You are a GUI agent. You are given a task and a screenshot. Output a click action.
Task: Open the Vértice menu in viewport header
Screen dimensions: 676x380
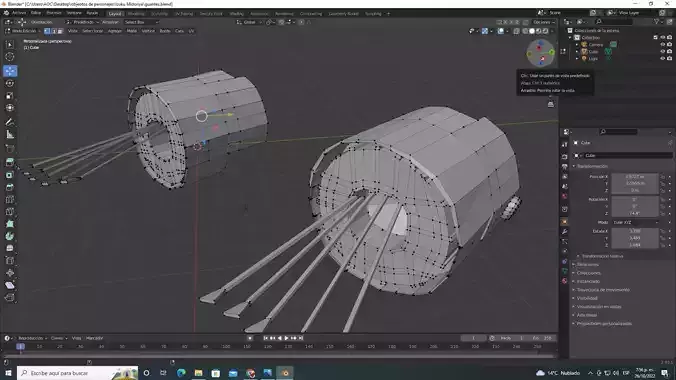point(148,31)
